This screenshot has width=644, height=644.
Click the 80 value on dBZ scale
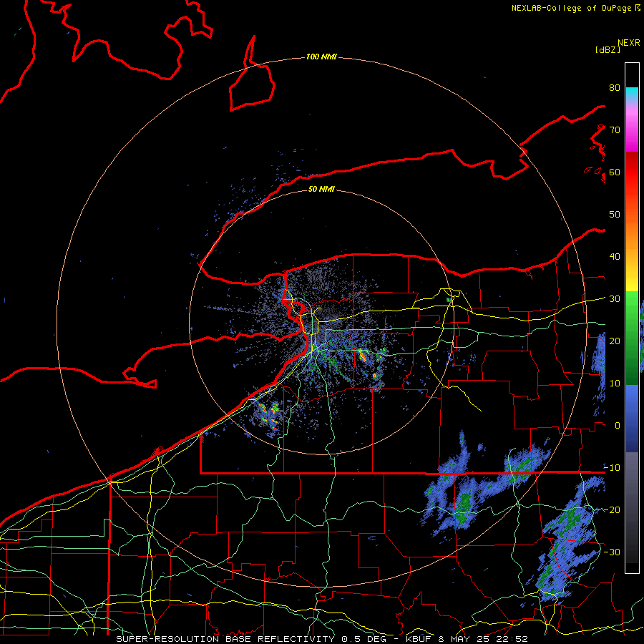pos(615,87)
